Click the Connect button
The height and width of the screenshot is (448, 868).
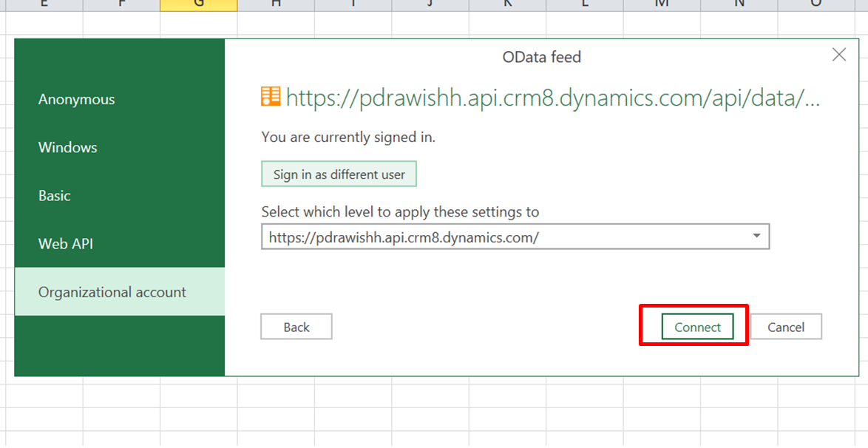pyautogui.click(x=697, y=327)
